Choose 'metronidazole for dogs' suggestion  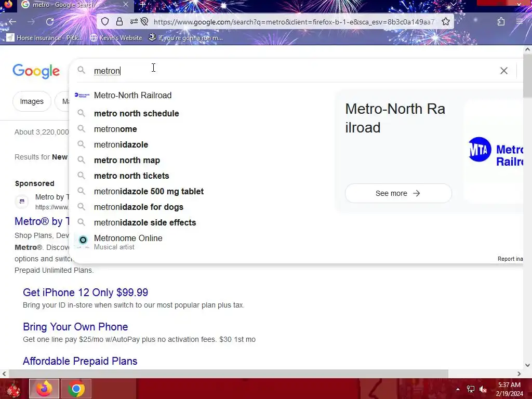pyautogui.click(x=138, y=207)
